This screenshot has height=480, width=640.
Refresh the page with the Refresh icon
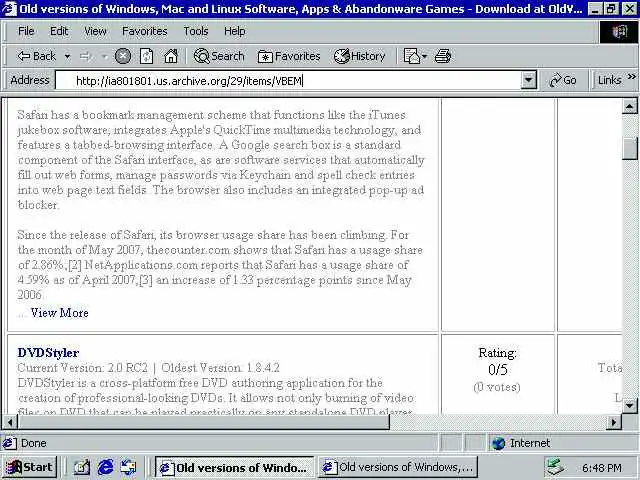(147, 56)
